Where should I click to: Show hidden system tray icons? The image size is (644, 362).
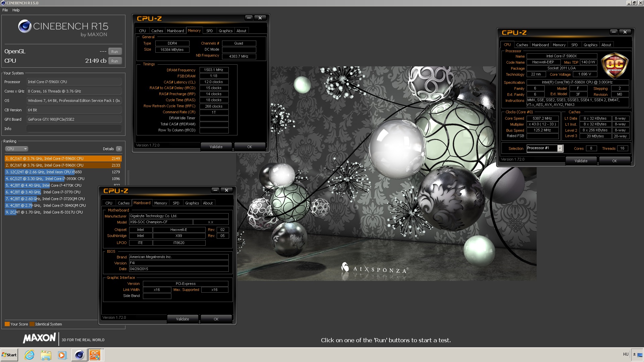point(634,354)
